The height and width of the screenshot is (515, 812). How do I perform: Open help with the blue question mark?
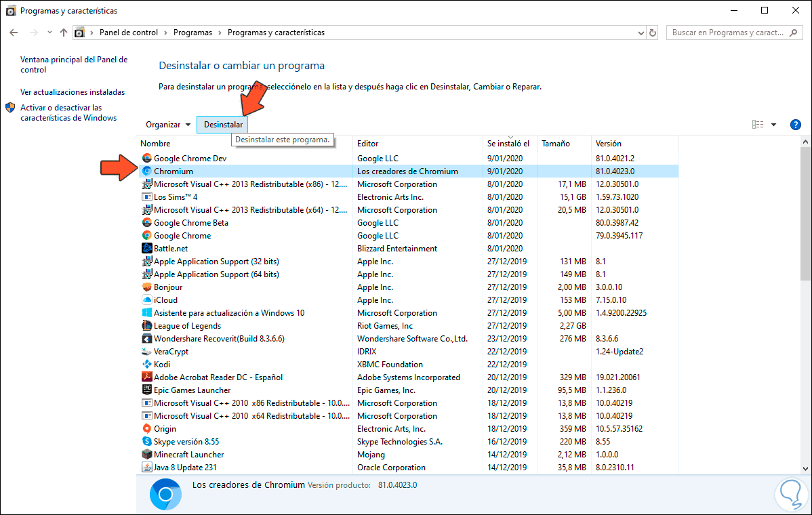tap(796, 125)
